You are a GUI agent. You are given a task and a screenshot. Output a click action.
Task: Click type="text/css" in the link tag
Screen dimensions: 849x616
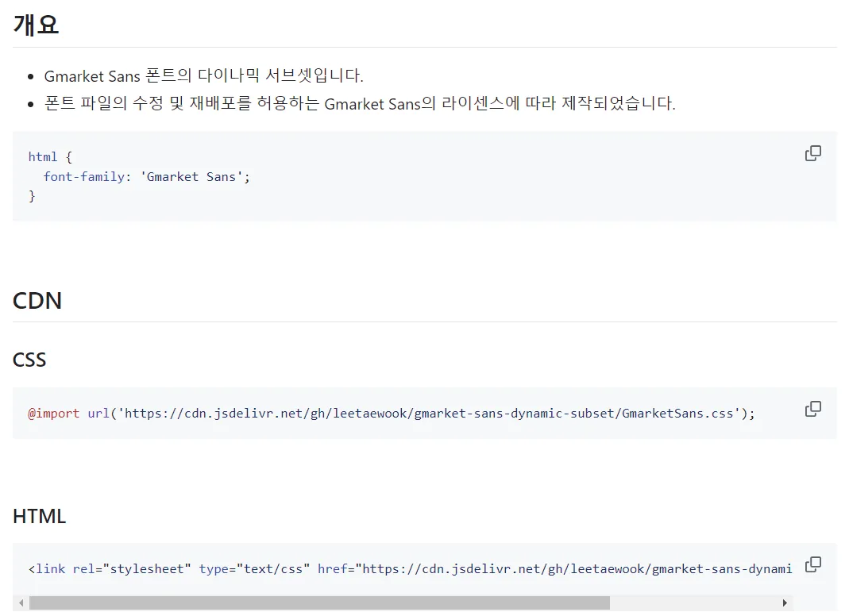pos(254,569)
